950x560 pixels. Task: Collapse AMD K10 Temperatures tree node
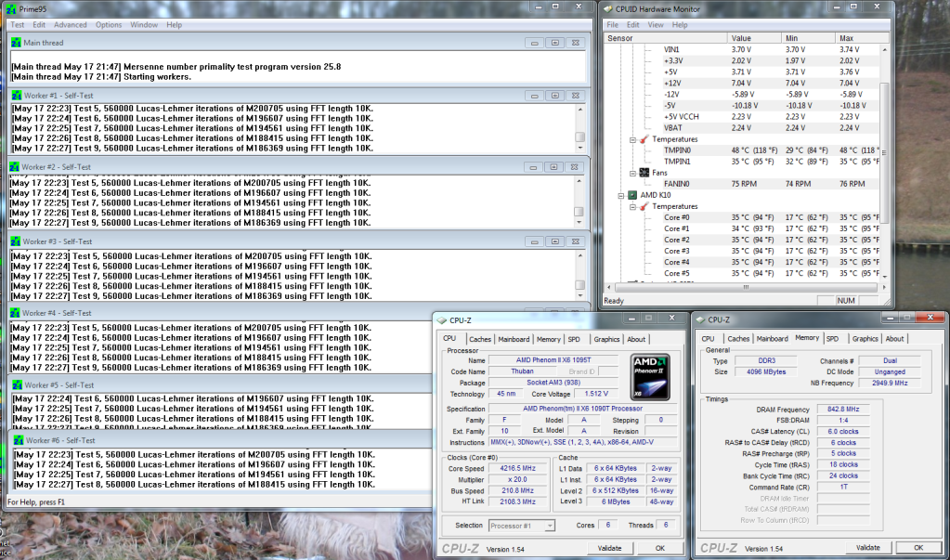(x=632, y=207)
